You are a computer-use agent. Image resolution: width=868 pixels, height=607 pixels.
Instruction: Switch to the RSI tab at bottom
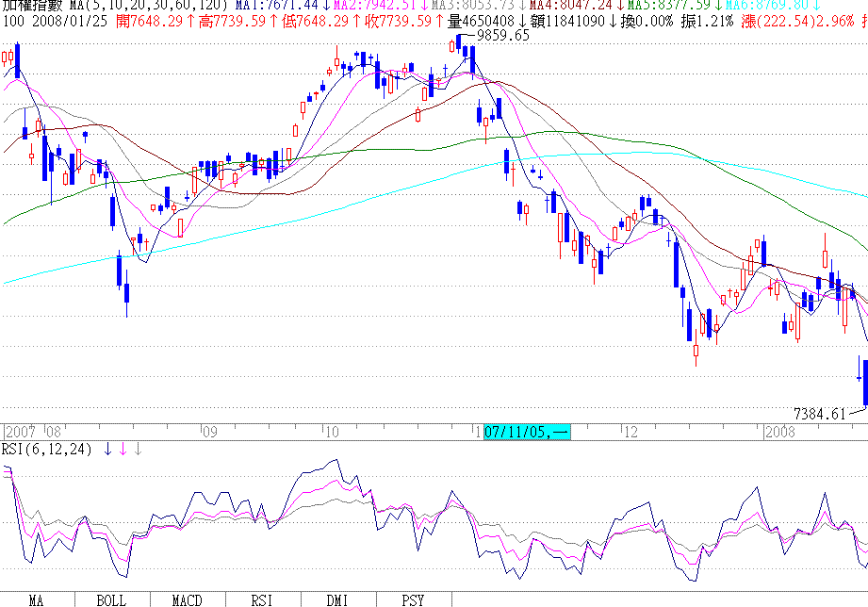[x=263, y=599]
